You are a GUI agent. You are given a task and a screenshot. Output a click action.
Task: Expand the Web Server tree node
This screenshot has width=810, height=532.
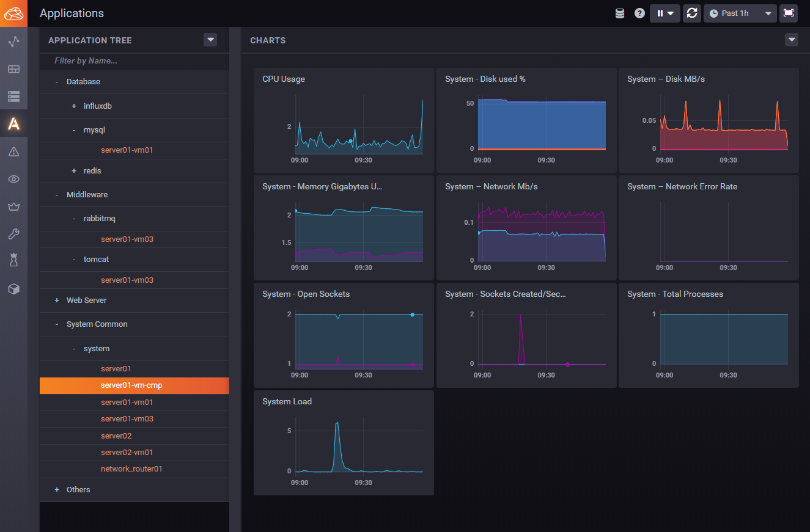click(57, 301)
